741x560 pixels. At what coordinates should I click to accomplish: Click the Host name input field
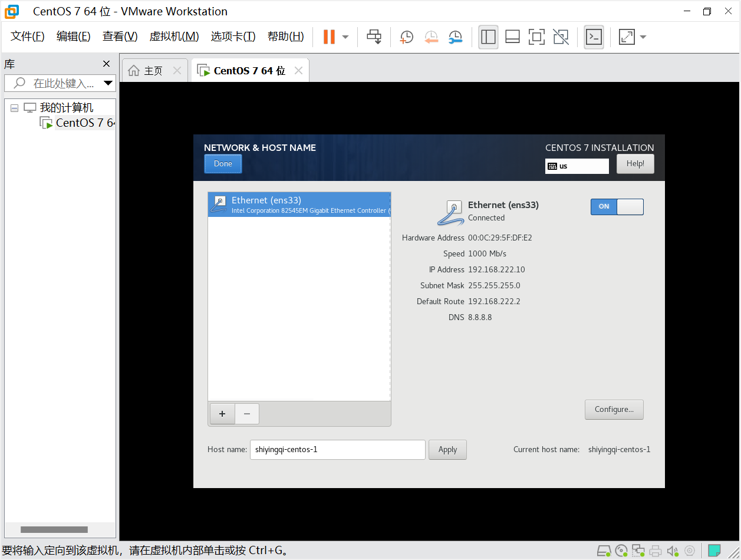(x=338, y=449)
